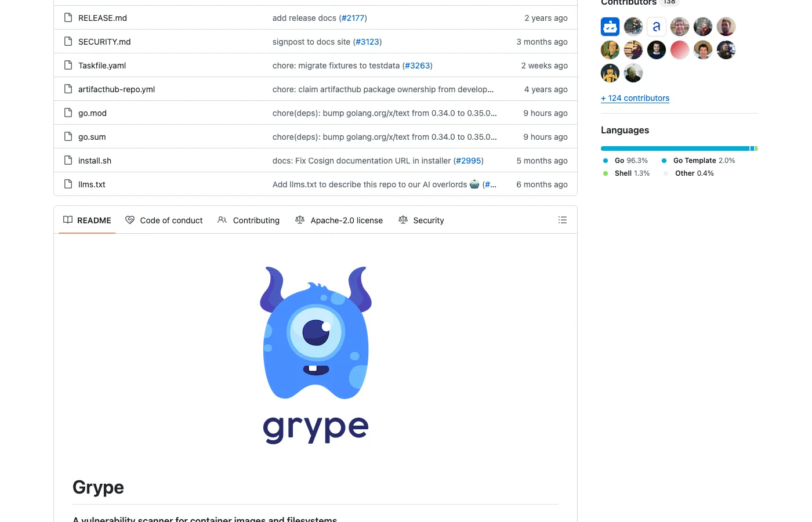Click the scales icon next to Security
The height and width of the screenshot is (522, 812).
click(x=403, y=220)
